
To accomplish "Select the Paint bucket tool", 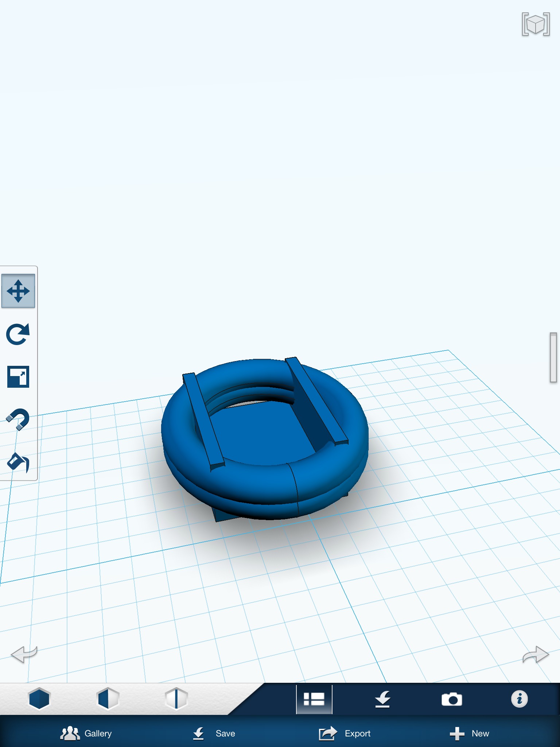I will point(18,462).
